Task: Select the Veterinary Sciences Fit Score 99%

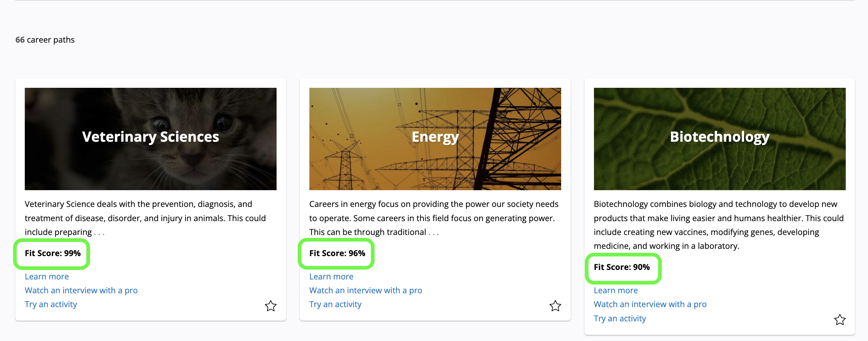Action: (x=52, y=254)
